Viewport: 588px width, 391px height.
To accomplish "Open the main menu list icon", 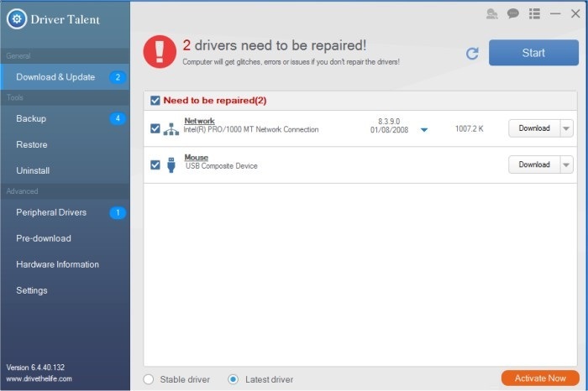I will point(534,14).
